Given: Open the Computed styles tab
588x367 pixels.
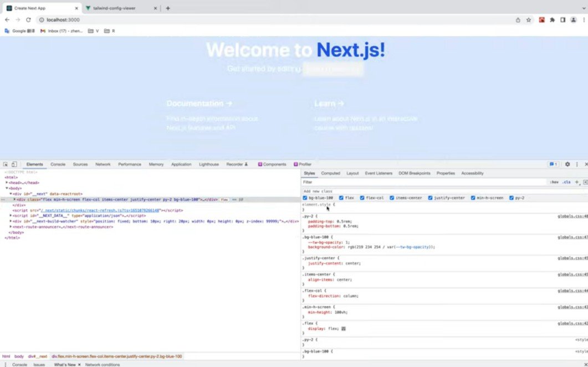Looking at the screenshot, I should (x=331, y=173).
